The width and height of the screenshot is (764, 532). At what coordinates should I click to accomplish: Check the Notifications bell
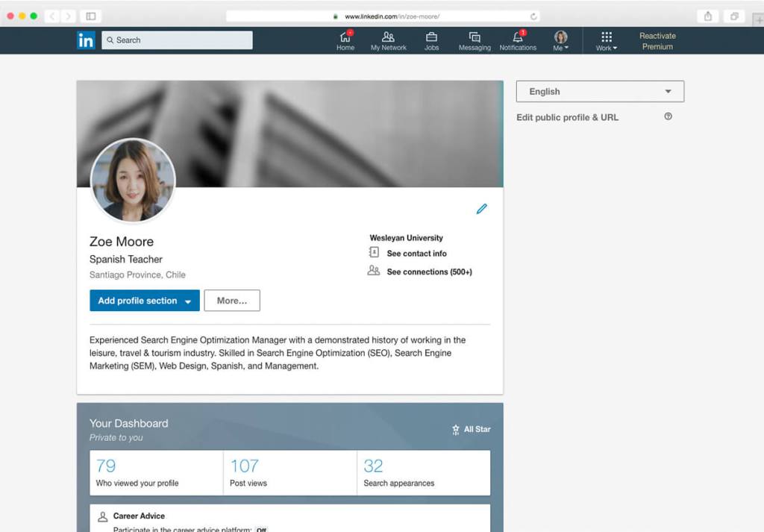click(x=518, y=40)
